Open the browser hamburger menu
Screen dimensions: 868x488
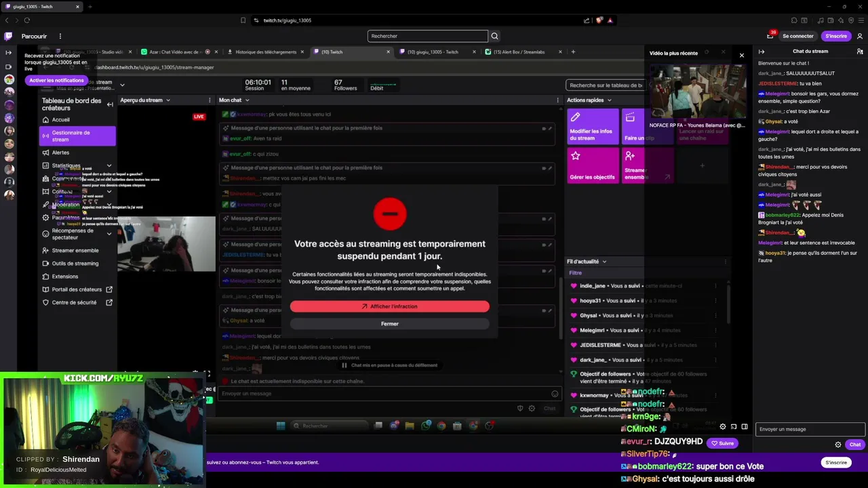[x=861, y=20]
